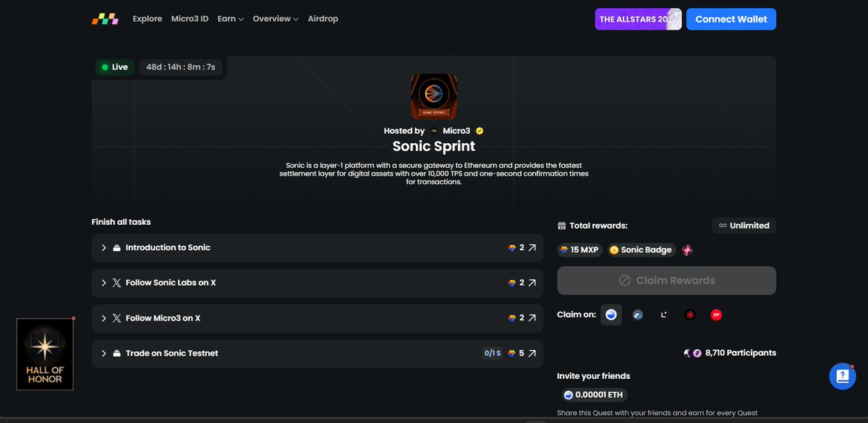The image size is (868, 423).
Task: Click the 0/1 S progress badge
Action: coord(492,354)
